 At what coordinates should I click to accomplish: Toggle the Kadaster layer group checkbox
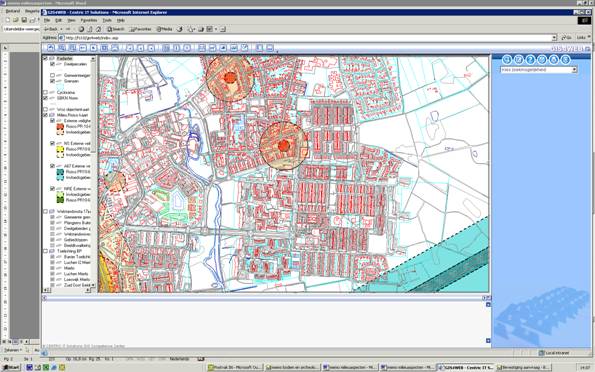click(46, 58)
